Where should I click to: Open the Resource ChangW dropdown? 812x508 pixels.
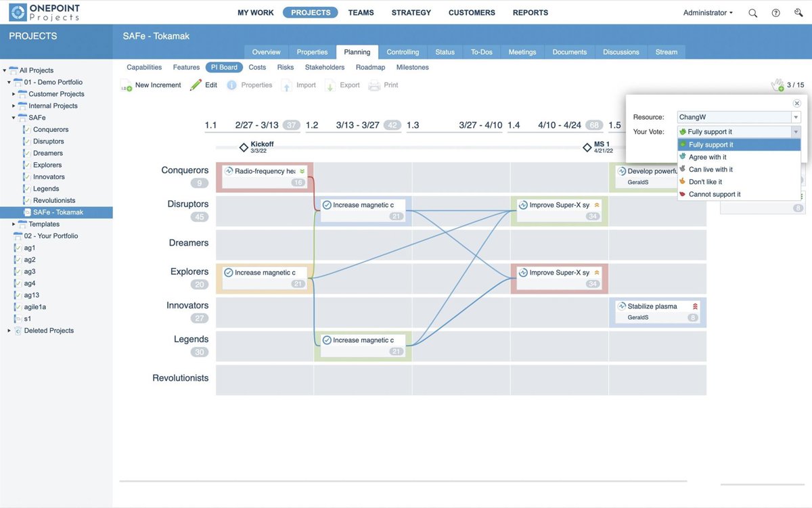(x=795, y=118)
